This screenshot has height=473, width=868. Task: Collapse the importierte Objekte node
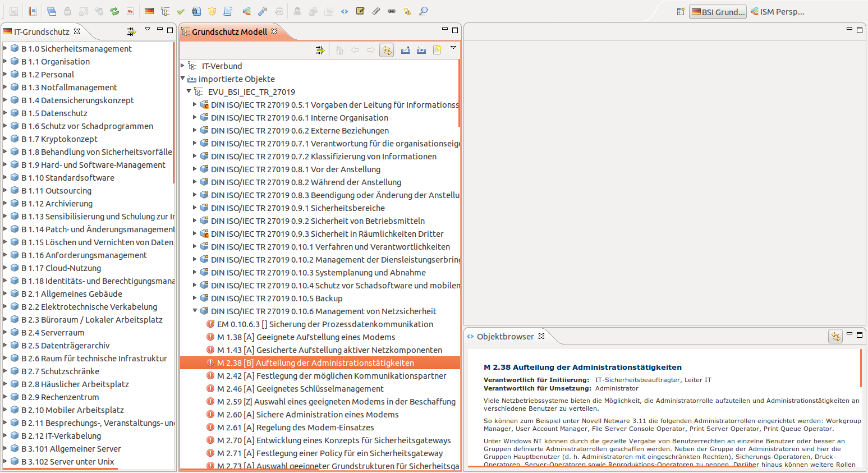tap(183, 79)
